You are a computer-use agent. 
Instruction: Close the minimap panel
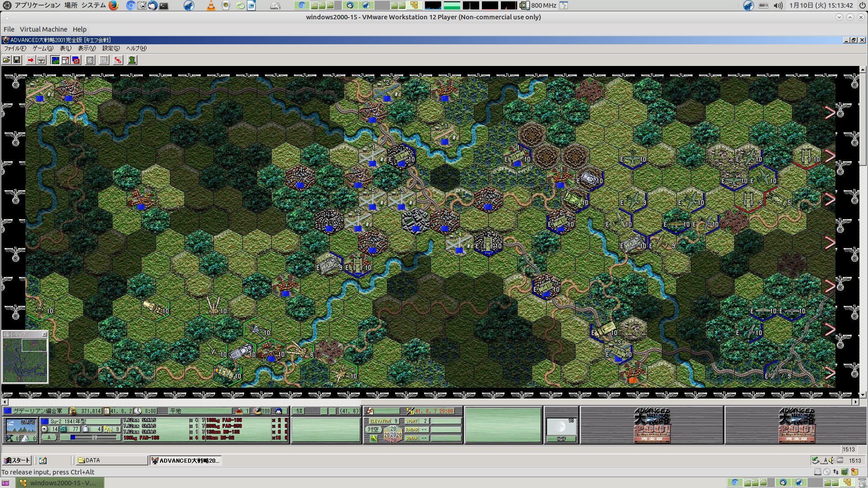(x=44, y=334)
